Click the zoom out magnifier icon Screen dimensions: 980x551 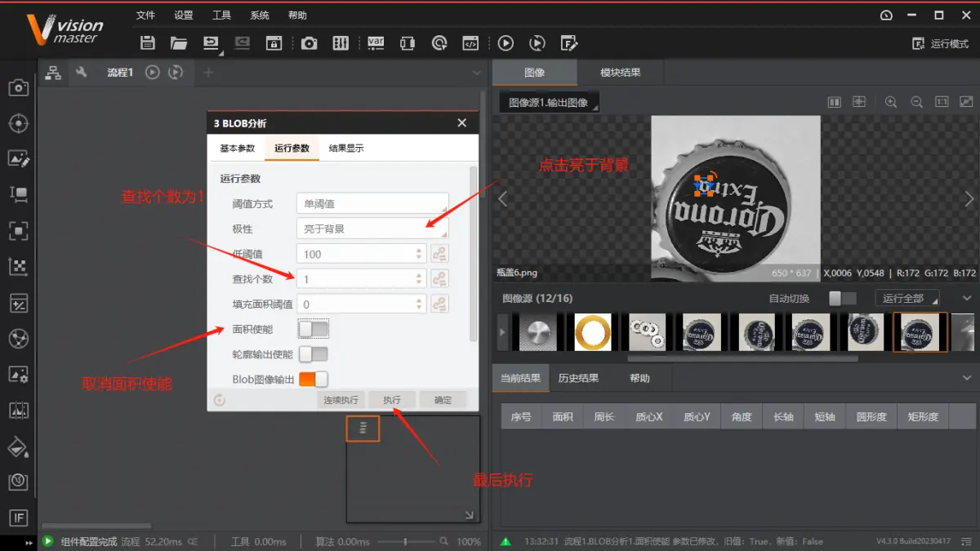(x=916, y=102)
